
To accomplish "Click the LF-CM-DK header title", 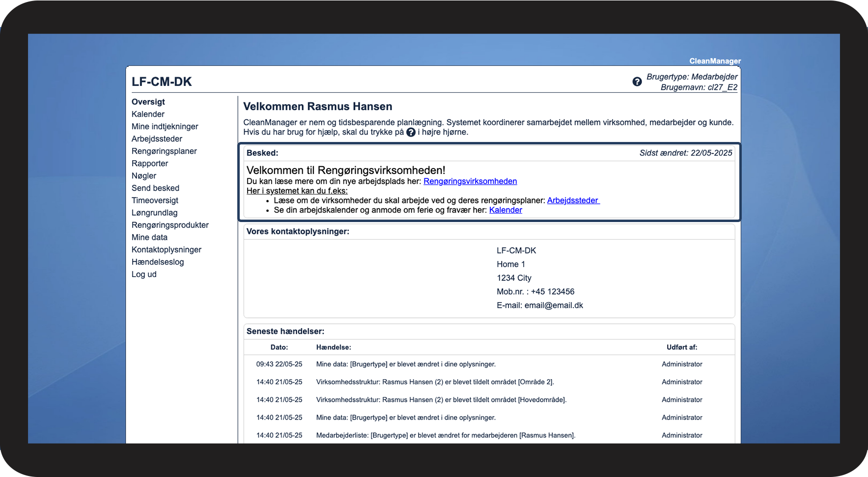I will pos(162,82).
